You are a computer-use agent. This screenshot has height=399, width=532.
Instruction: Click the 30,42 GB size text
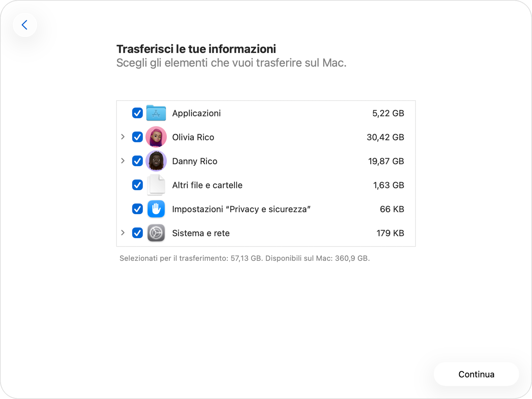pyautogui.click(x=385, y=137)
